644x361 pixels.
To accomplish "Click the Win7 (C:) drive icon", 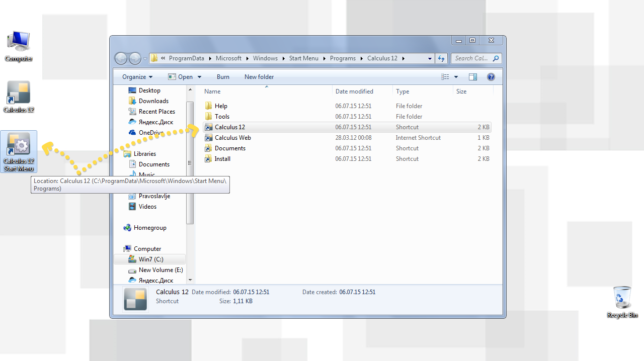I will click(x=132, y=259).
